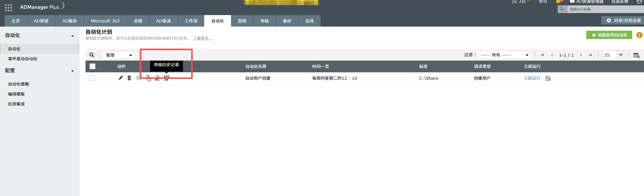The height and width of the screenshot is (196, 644).
Task: Open the 支持 tab
Action: [310, 21]
